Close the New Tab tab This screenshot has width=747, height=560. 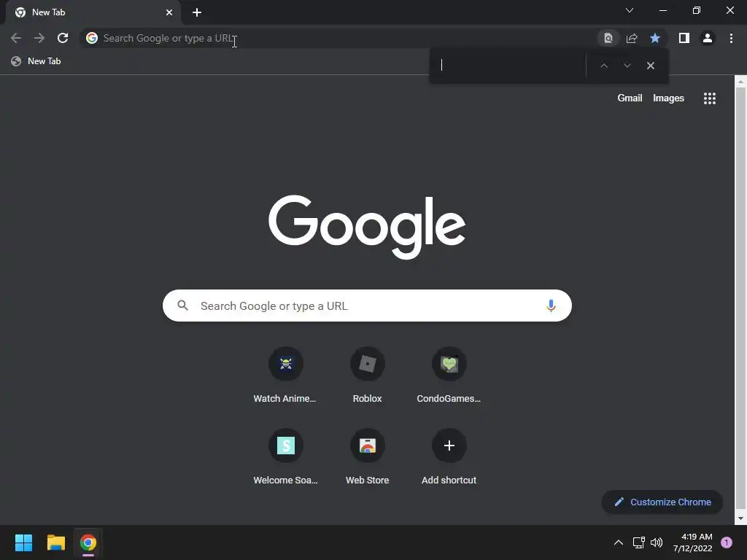[x=169, y=12]
